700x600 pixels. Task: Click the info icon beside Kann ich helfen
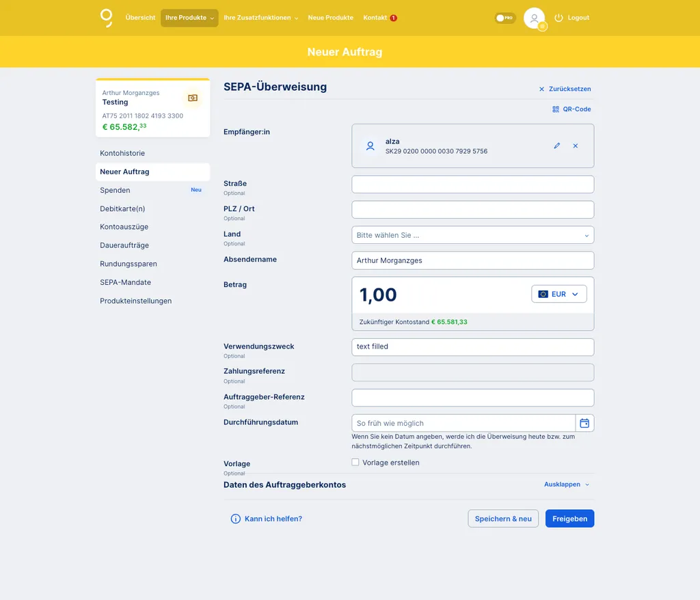[x=235, y=519]
